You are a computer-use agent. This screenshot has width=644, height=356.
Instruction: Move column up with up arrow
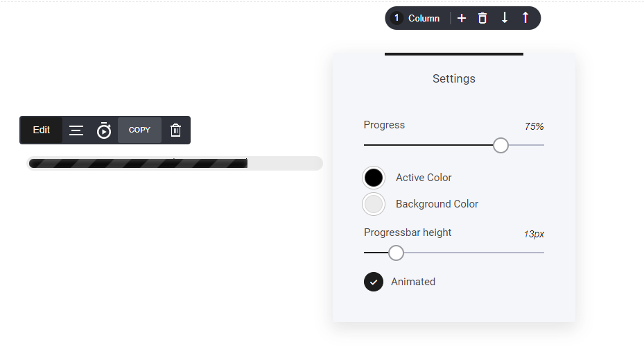point(525,18)
